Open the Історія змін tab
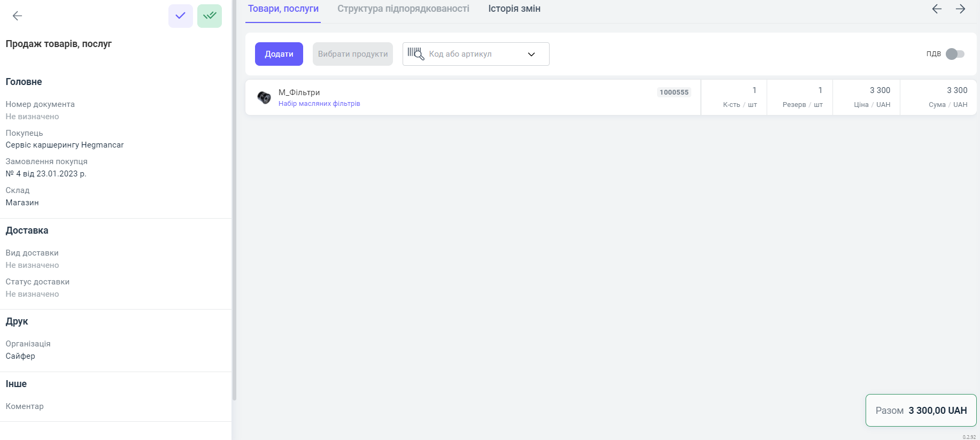980x440 pixels. pos(514,9)
